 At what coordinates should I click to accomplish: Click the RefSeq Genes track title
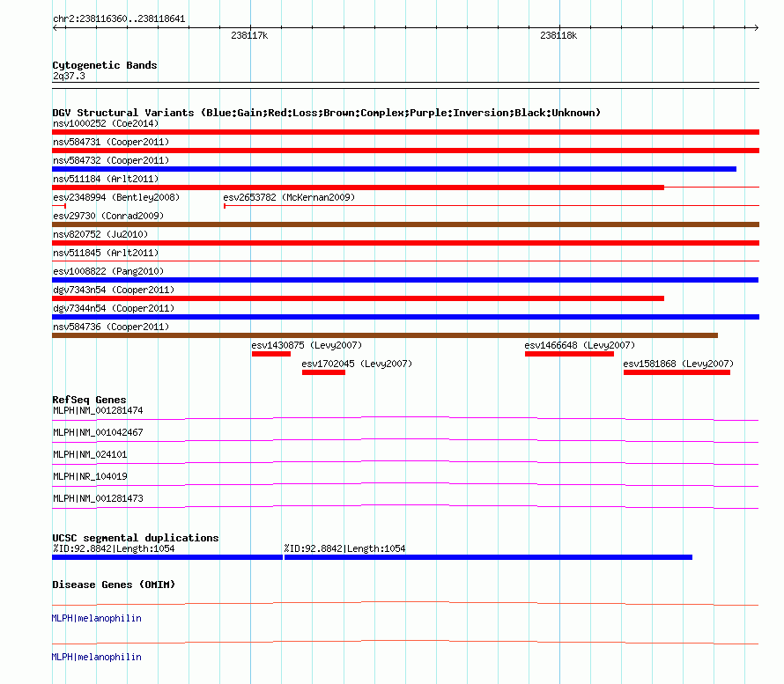click(x=89, y=399)
